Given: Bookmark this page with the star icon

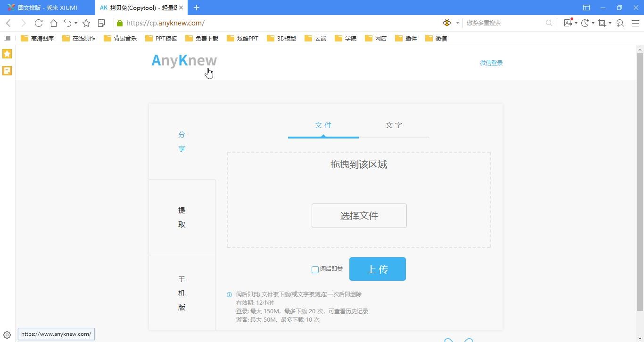Looking at the screenshot, I should [86, 23].
